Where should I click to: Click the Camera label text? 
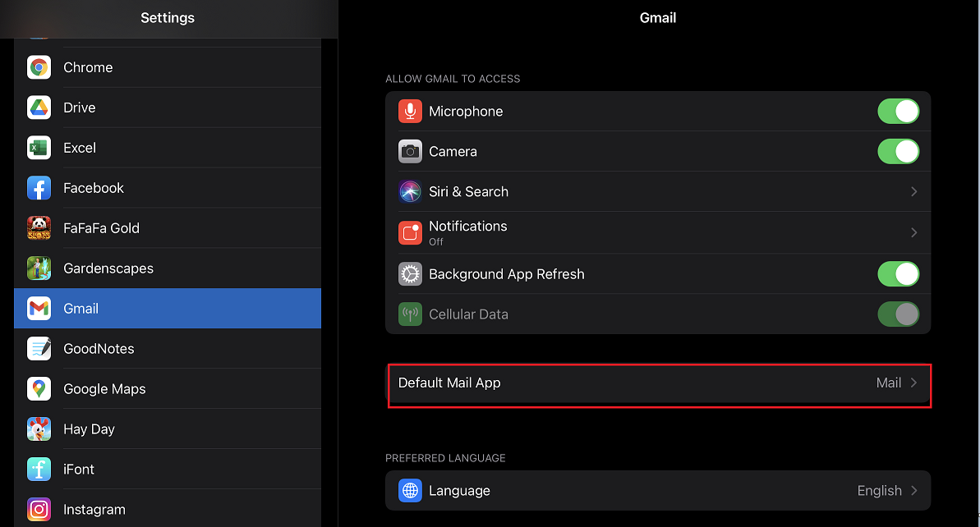(453, 152)
